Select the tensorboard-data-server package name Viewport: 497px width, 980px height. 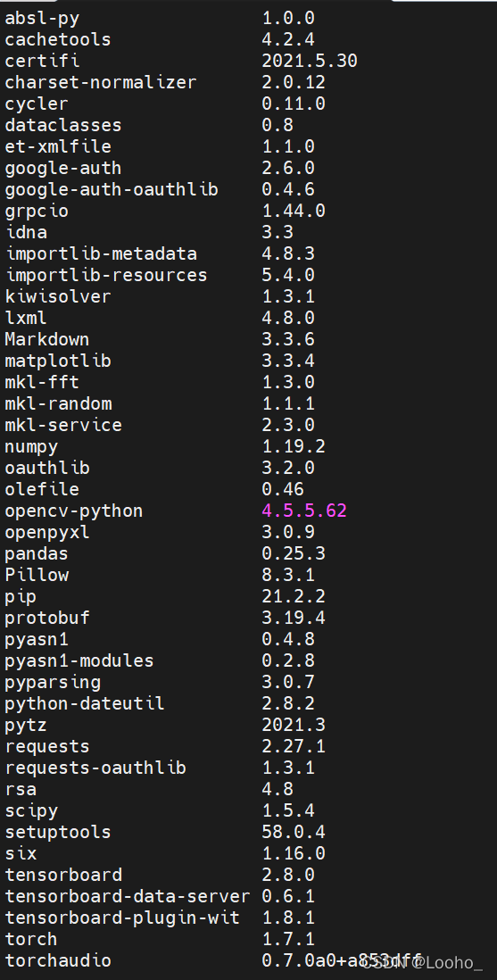[x=128, y=896]
